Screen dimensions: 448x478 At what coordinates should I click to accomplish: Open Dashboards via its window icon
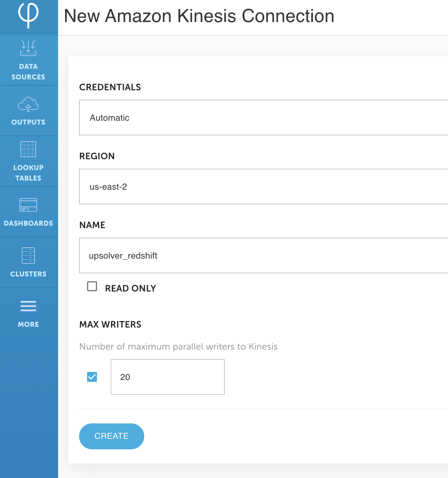click(28, 205)
